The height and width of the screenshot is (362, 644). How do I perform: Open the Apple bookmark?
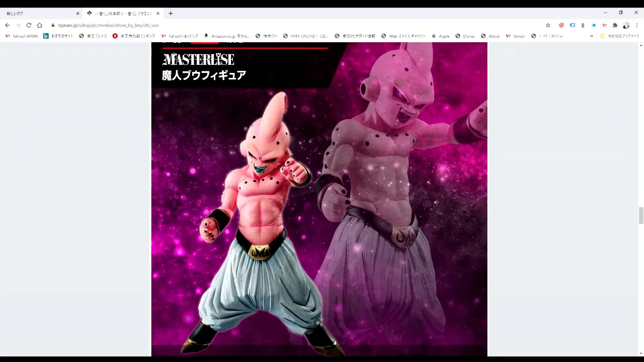click(x=440, y=36)
